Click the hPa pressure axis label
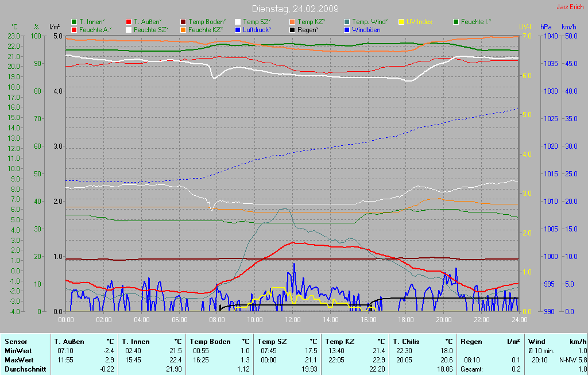 (x=546, y=27)
